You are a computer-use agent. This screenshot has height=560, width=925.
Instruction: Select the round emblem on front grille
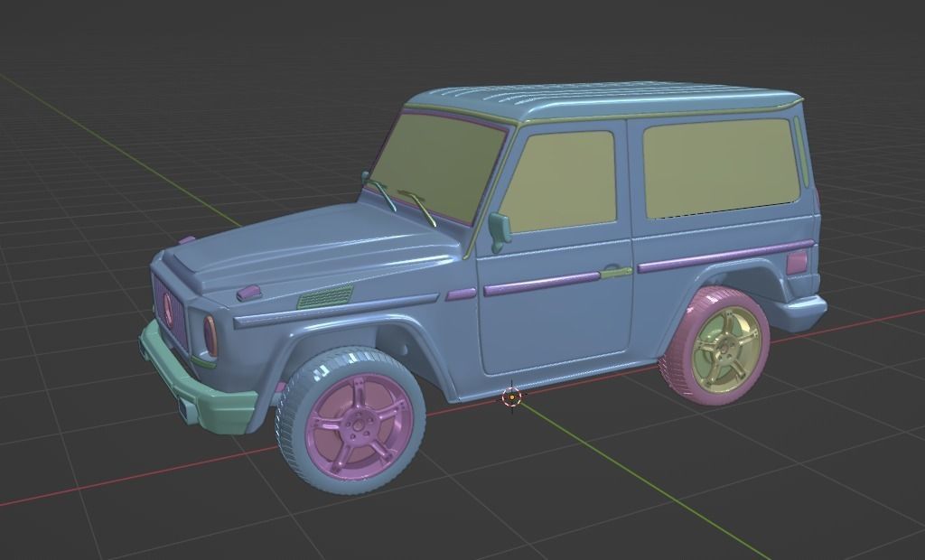(x=169, y=310)
